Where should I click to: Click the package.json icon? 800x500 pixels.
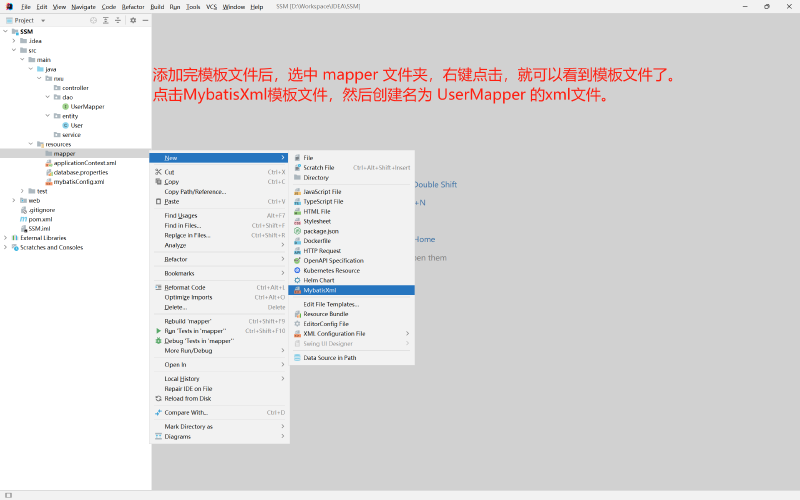[x=297, y=231]
